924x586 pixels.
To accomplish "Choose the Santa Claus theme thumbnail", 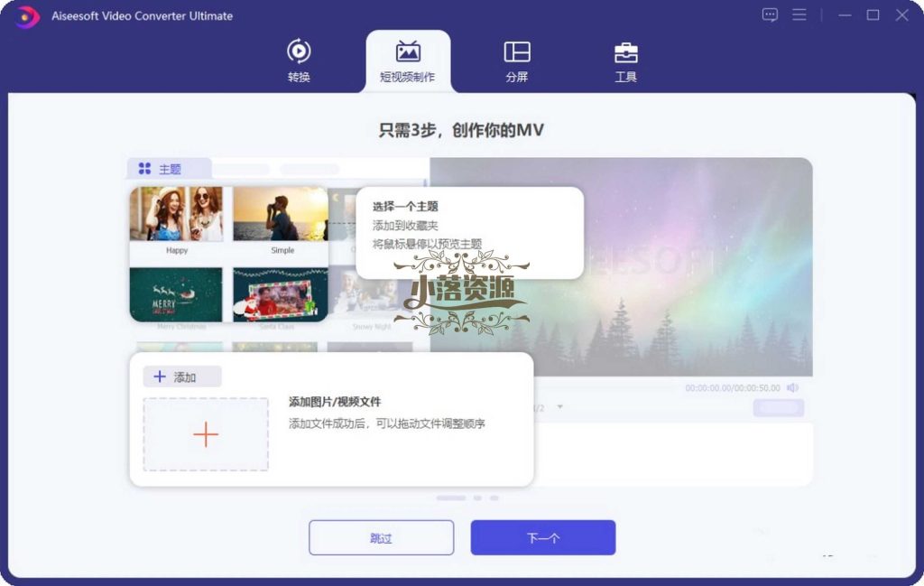I will [281, 294].
